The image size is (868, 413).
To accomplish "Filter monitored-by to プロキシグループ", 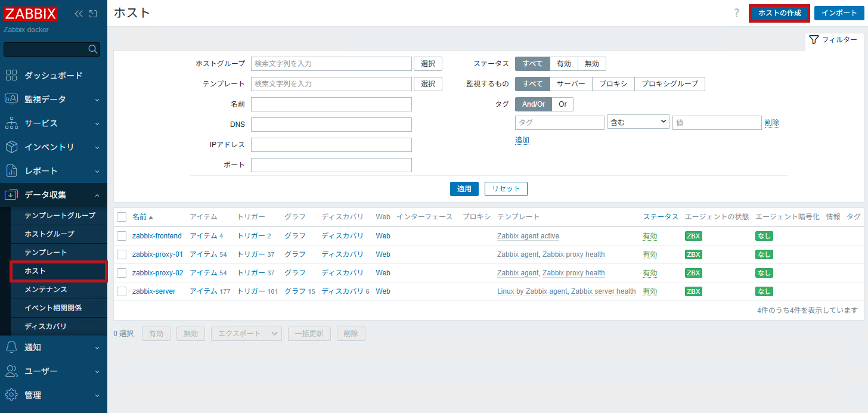I will pyautogui.click(x=669, y=84).
